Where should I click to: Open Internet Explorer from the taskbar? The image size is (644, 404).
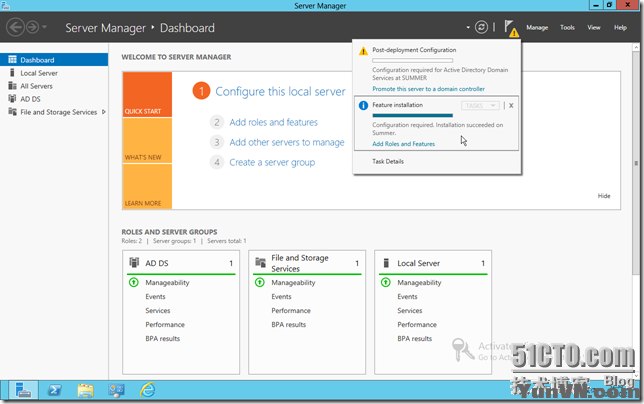(x=147, y=390)
